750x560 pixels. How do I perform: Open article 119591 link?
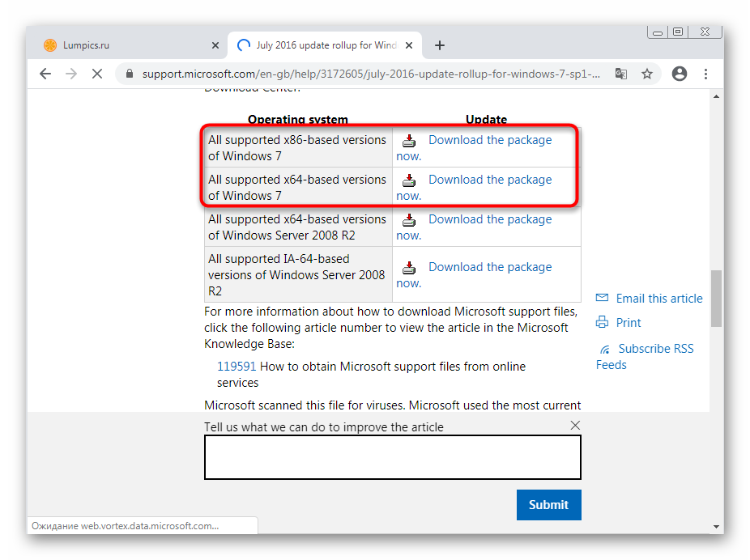(237, 367)
